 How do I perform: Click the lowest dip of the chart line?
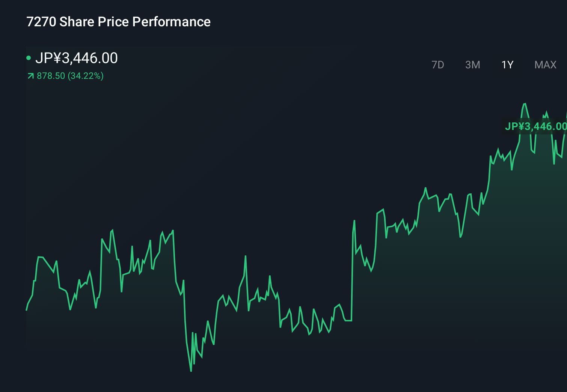tap(191, 371)
